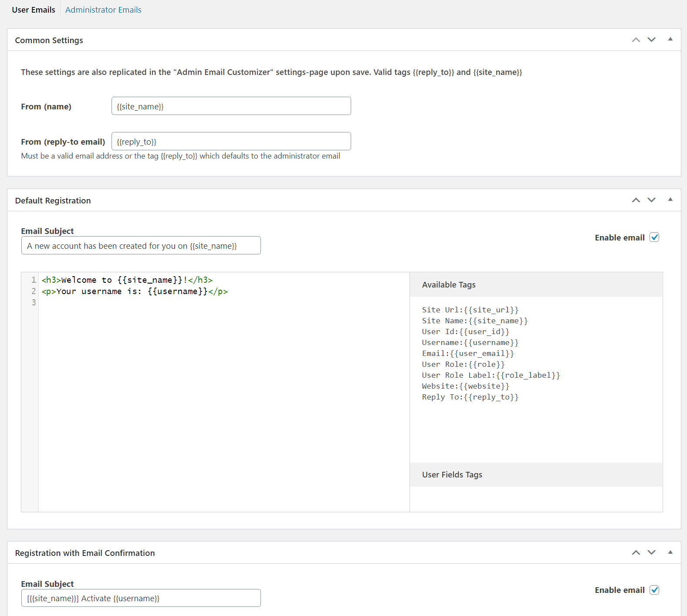Screen dimensions: 687x616
Task: Click the User Id {{user_id}} tag
Action: click(465, 332)
